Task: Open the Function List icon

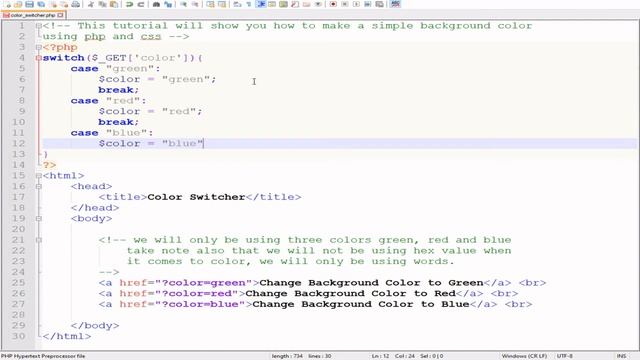Action: [296, 4]
